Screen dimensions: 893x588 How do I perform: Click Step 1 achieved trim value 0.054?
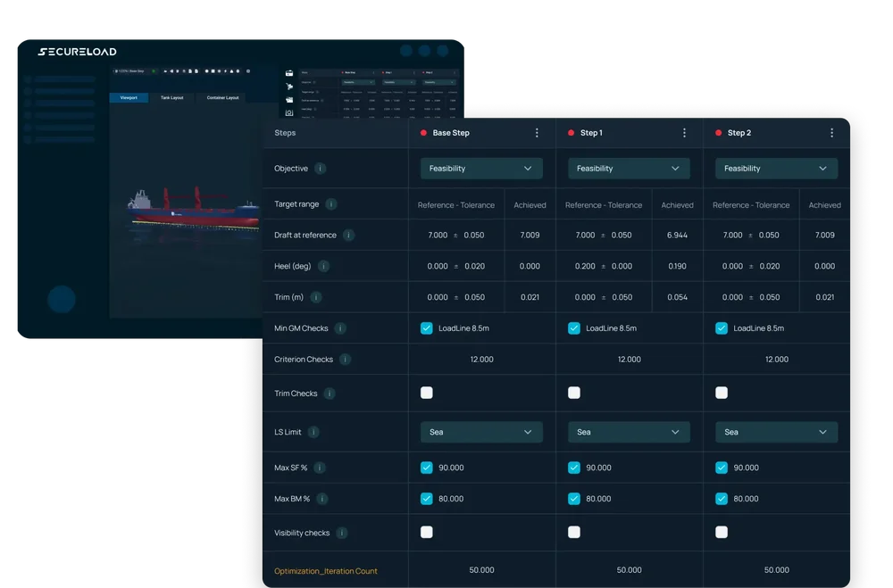coord(677,297)
